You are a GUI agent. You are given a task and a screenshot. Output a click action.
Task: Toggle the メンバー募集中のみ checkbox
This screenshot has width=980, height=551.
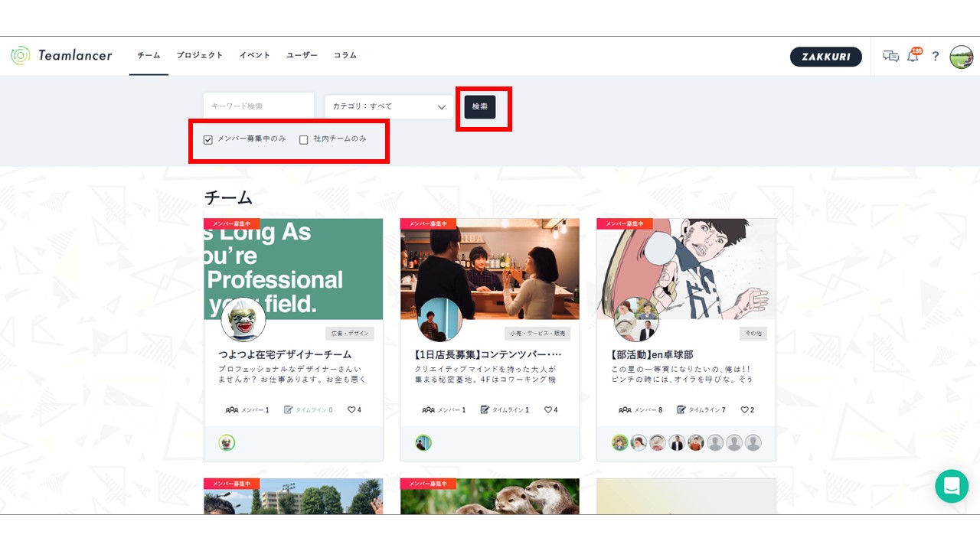coord(208,140)
